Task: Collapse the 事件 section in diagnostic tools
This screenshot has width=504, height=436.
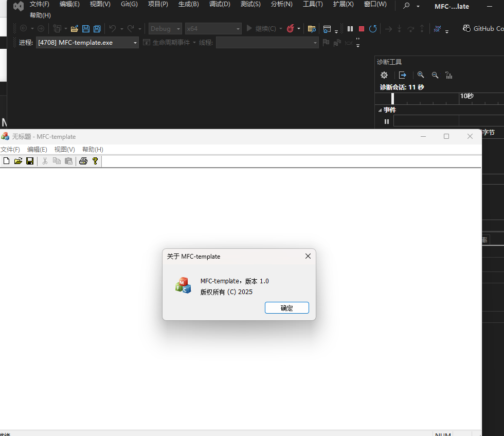Action: [380, 110]
